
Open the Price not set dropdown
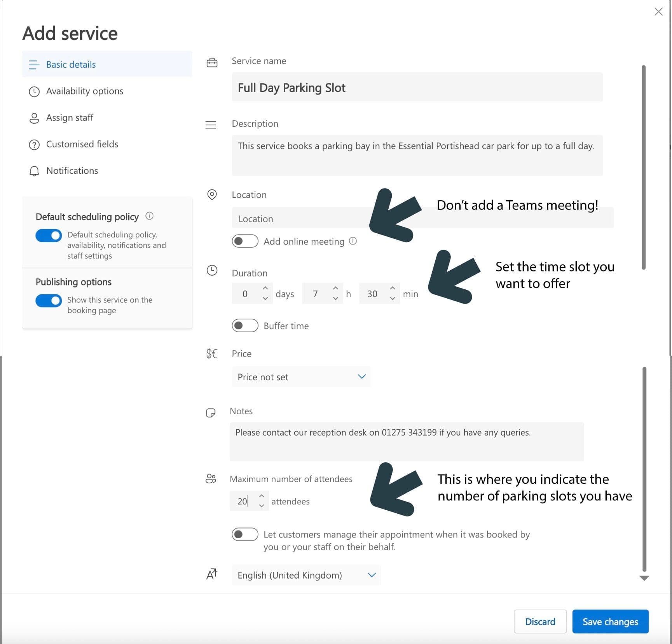point(301,377)
